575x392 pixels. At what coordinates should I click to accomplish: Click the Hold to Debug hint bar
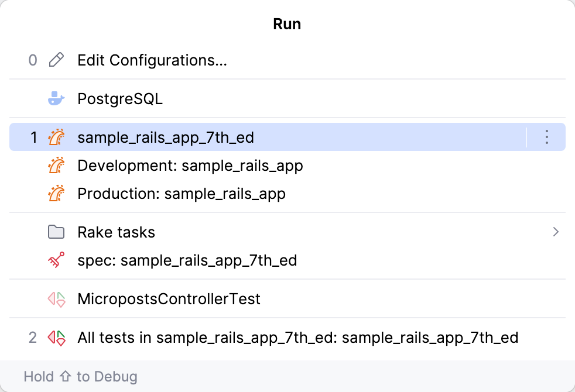(x=81, y=376)
